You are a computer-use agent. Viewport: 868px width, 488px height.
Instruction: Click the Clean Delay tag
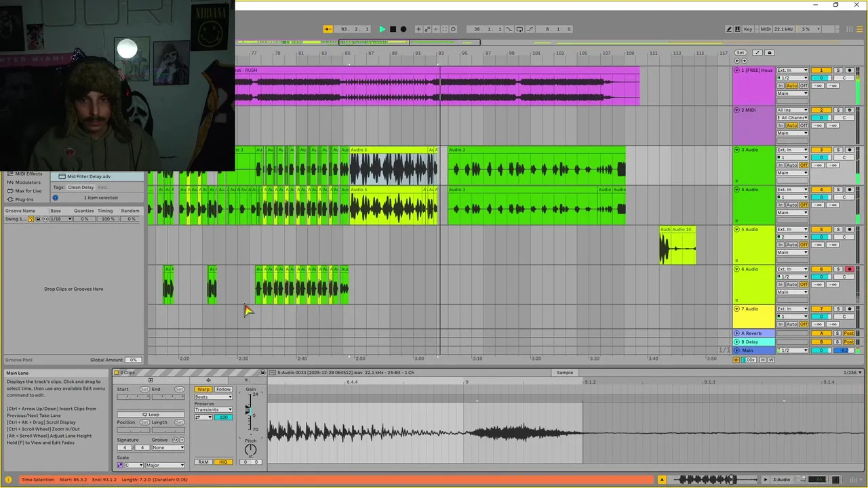click(81, 187)
